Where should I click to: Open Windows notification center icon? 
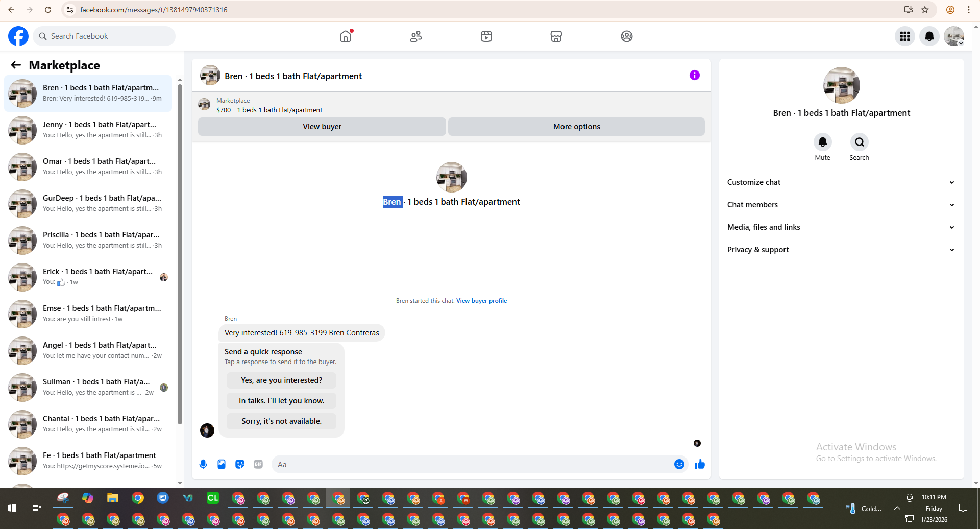tap(963, 508)
